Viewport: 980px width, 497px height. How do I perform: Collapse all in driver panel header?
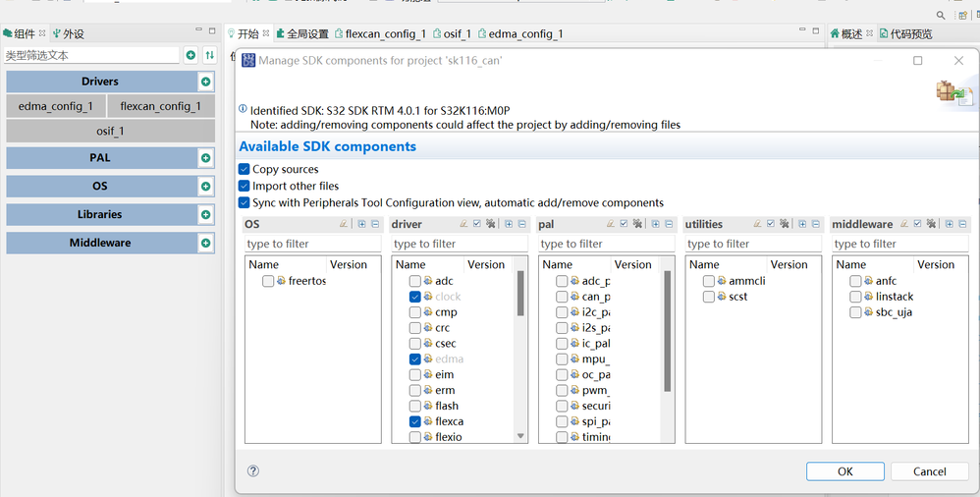click(x=522, y=223)
